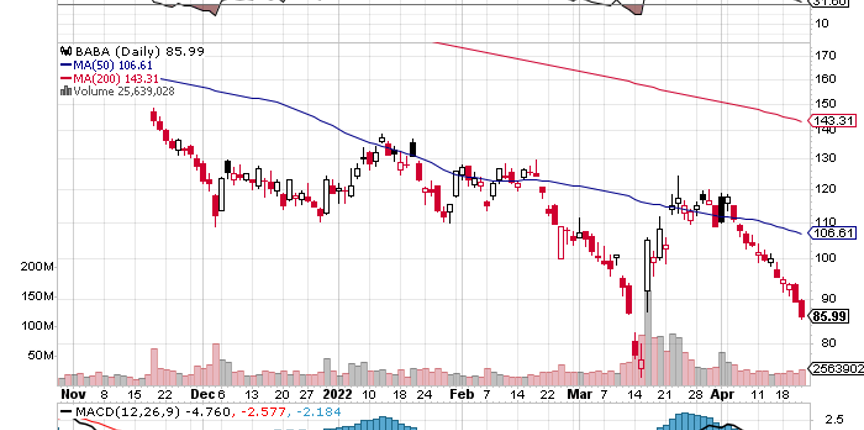This screenshot has height=430, width=864.
Task: Click the volume bars icon in legend
Action: (66, 91)
